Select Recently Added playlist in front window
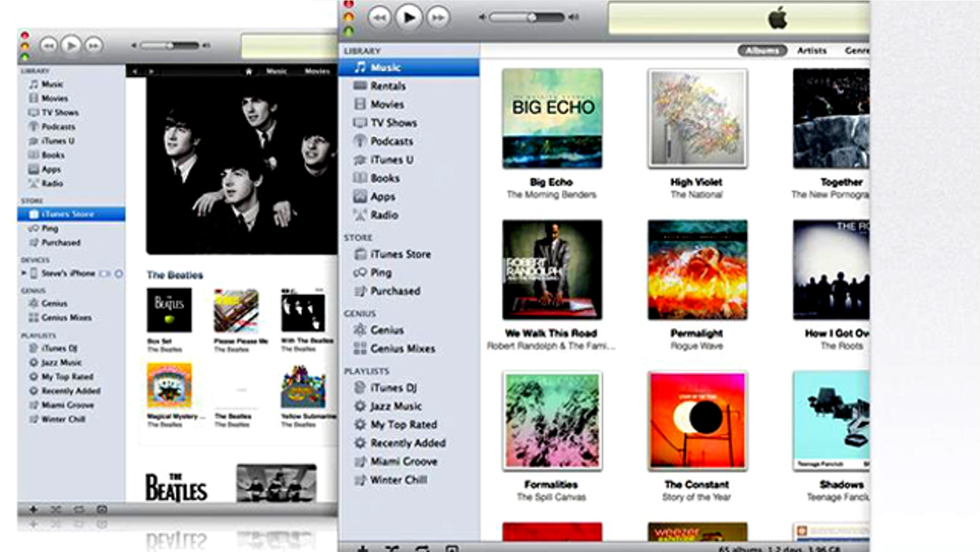Image resolution: width=980 pixels, height=552 pixels. [x=409, y=443]
